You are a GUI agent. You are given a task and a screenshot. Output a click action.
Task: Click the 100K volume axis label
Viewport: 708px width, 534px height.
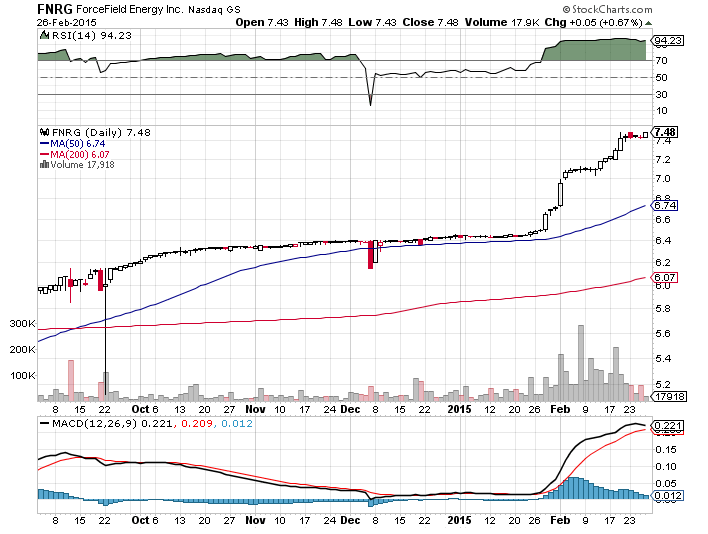[x=23, y=376]
